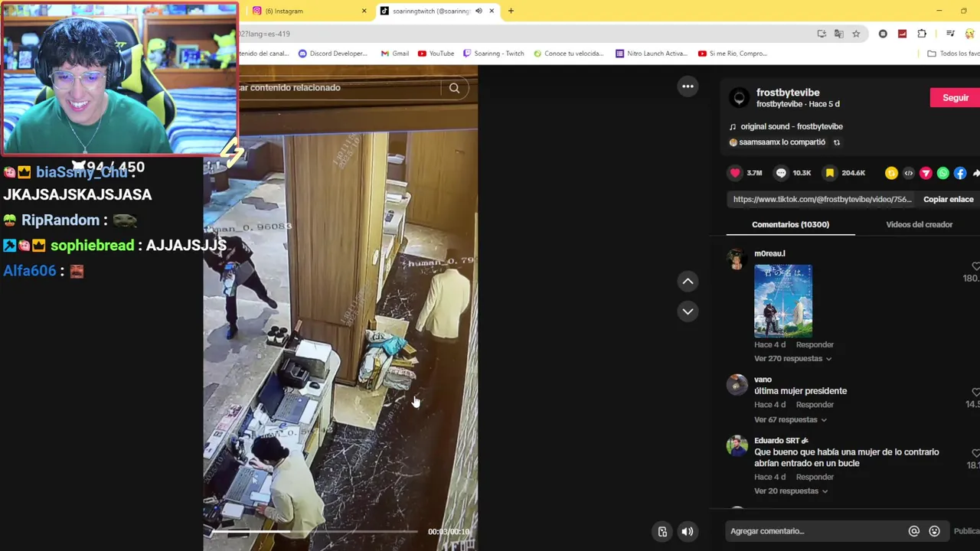This screenshot has height=551, width=980.
Task: Open the Todos los favoritos folder
Action: (x=953, y=54)
